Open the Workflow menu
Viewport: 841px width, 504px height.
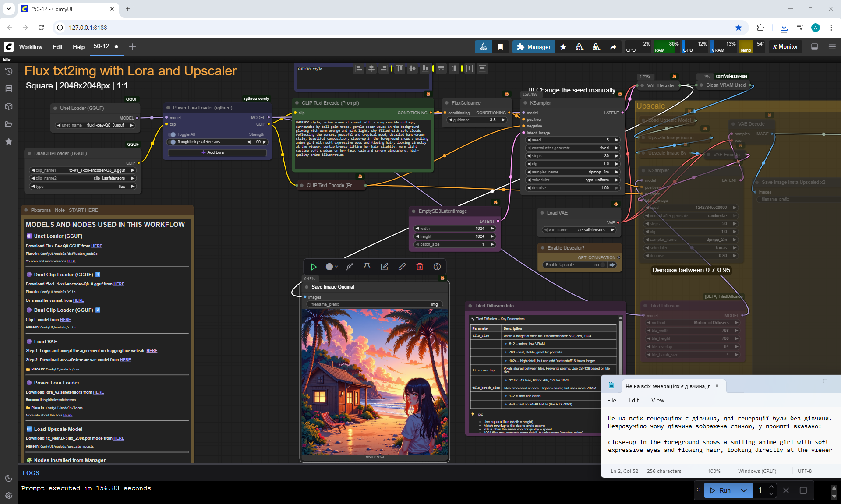(31, 47)
